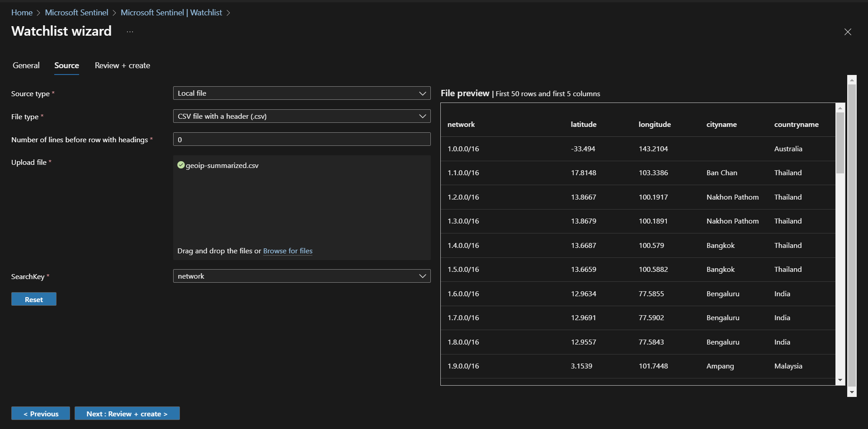Click the outer page vertical scrollbar
Viewport: 868px width, 429px height.
(x=852, y=235)
